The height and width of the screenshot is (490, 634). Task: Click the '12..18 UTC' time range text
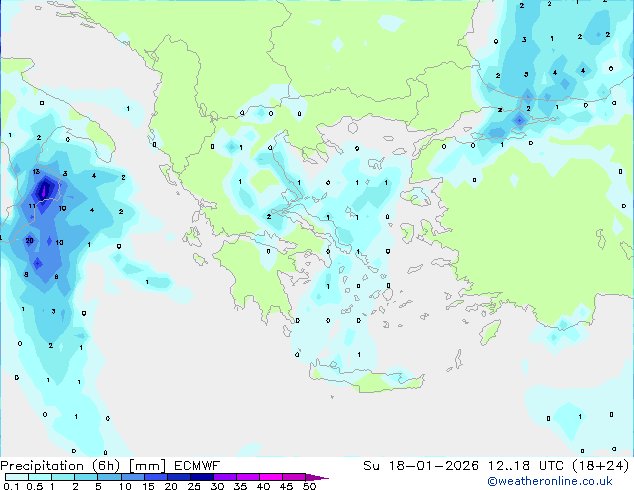pyautogui.click(x=525, y=466)
